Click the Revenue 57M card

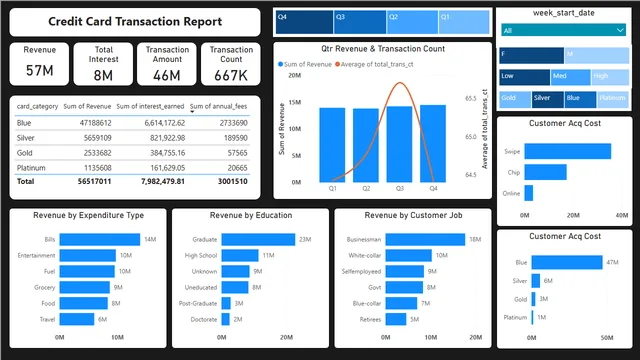(39, 64)
